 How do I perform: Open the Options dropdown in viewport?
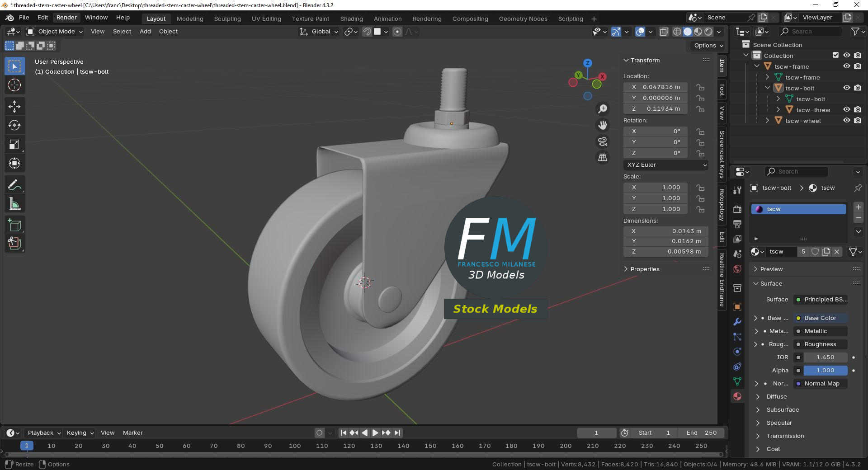pyautogui.click(x=708, y=46)
